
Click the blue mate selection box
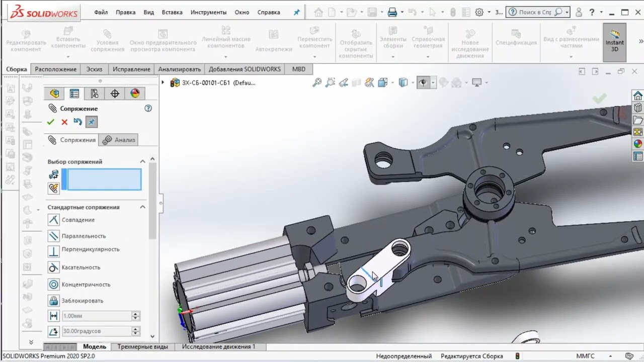(x=105, y=179)
